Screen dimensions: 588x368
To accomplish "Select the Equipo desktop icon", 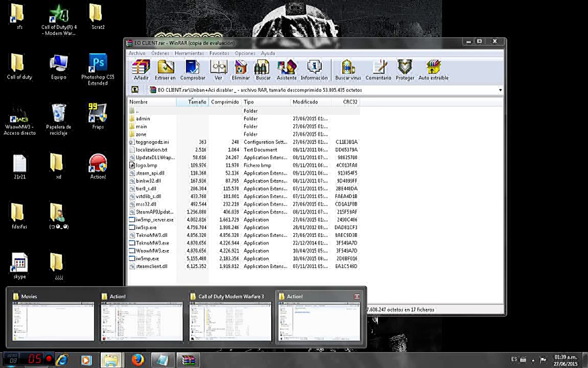I will click(59, 66).
